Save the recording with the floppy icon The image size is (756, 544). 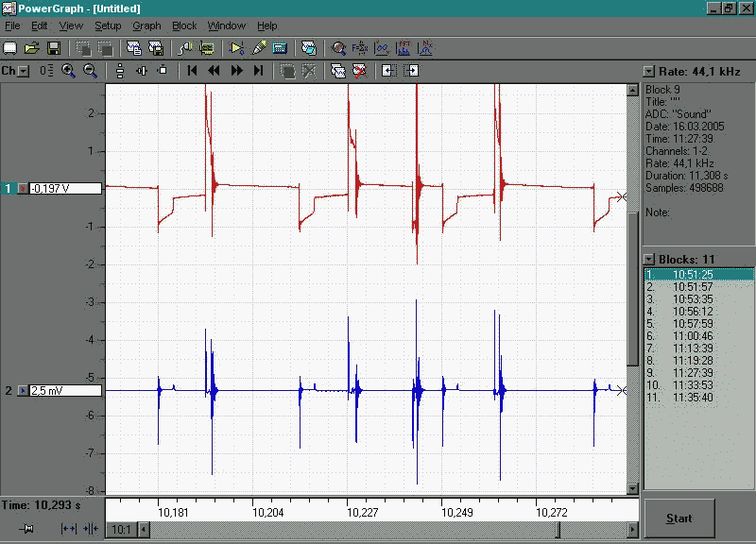[54, 48]
